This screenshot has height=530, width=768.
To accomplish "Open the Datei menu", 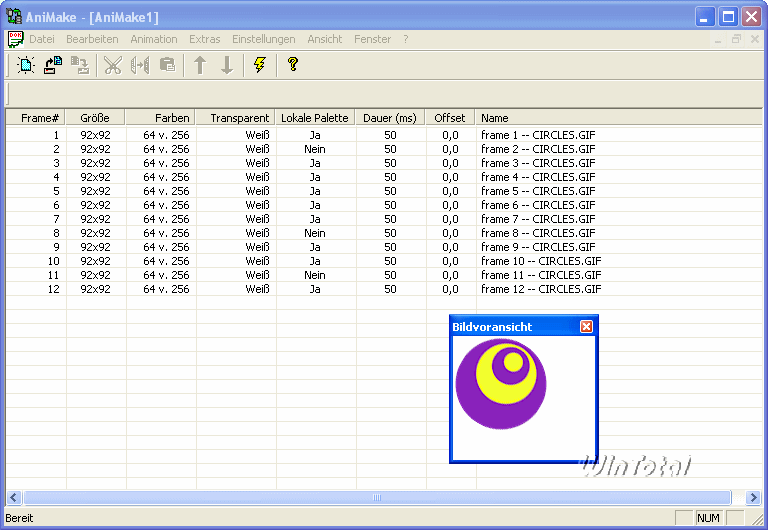I will coord(42,39).
